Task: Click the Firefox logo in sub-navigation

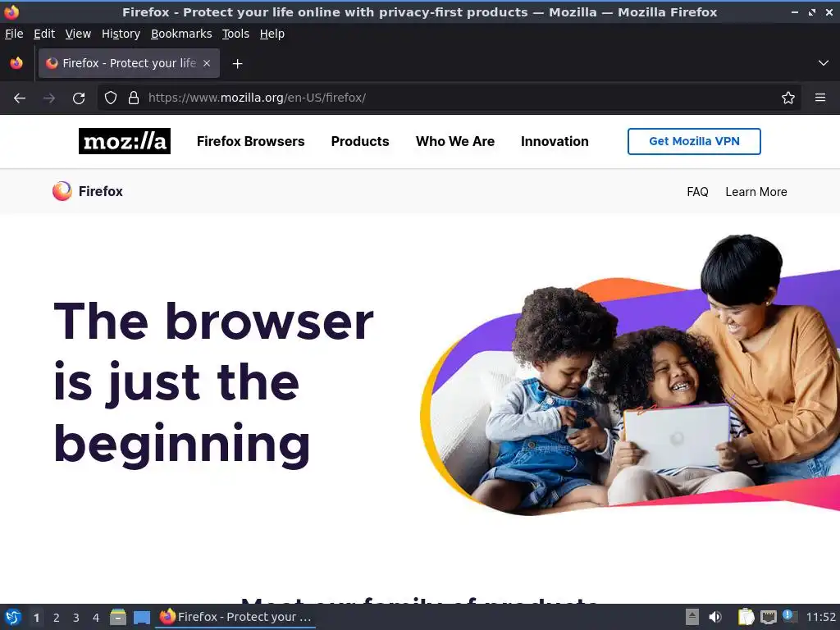Action: tap(62, 191)
